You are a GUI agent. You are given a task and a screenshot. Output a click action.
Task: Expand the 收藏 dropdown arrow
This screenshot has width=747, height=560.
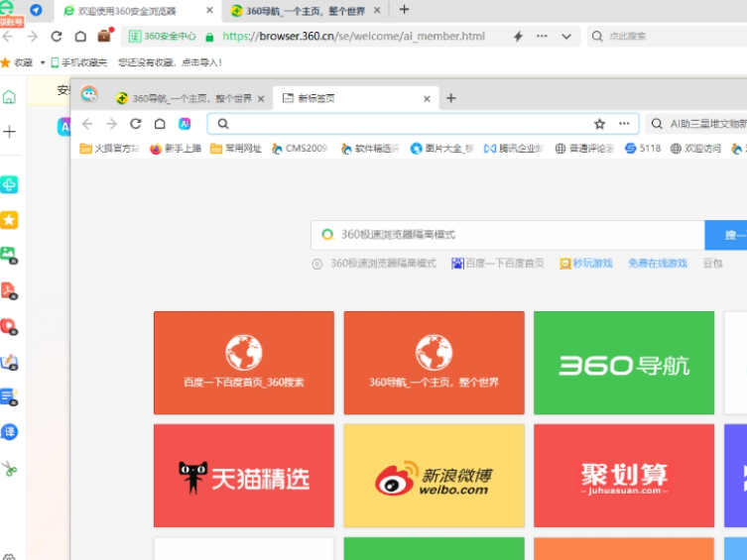[x=42, y=62]
